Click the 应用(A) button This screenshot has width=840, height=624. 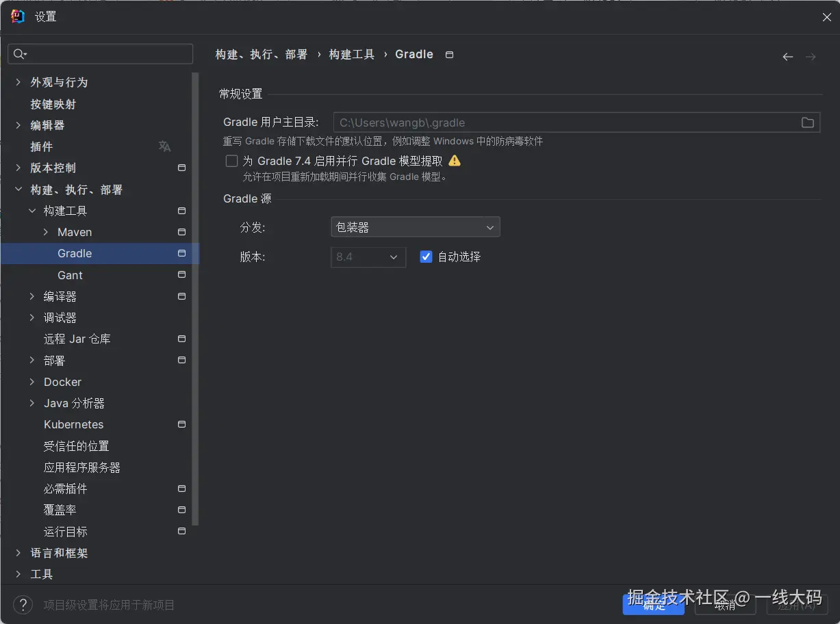797,604
